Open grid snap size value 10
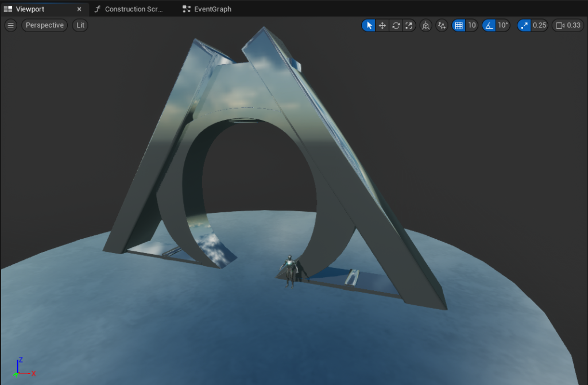588x385 pixels. pos(471,25)
